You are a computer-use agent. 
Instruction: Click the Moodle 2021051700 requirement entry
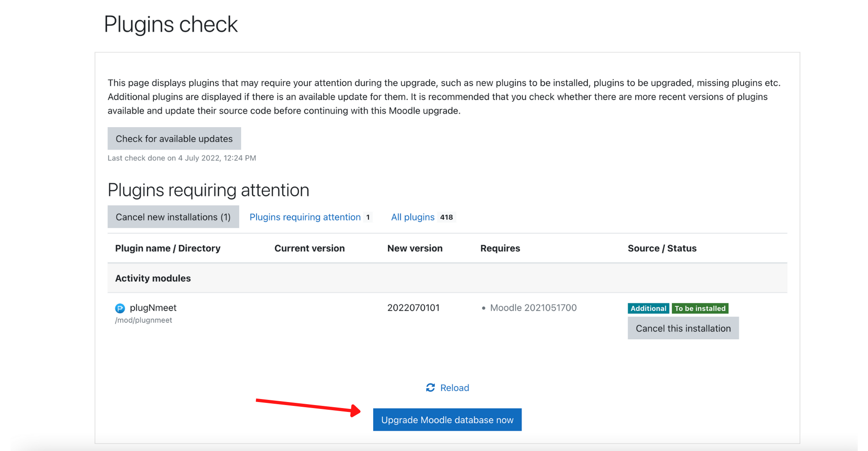533,308
